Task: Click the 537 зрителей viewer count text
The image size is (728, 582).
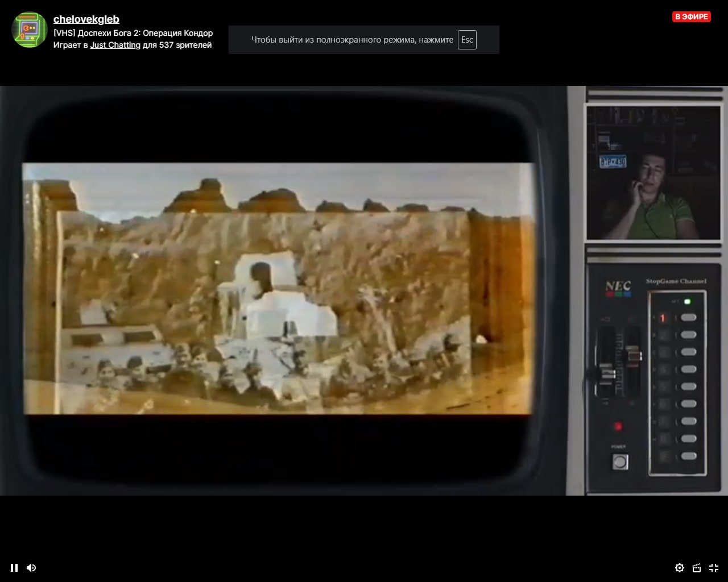Action: [185, 45]
